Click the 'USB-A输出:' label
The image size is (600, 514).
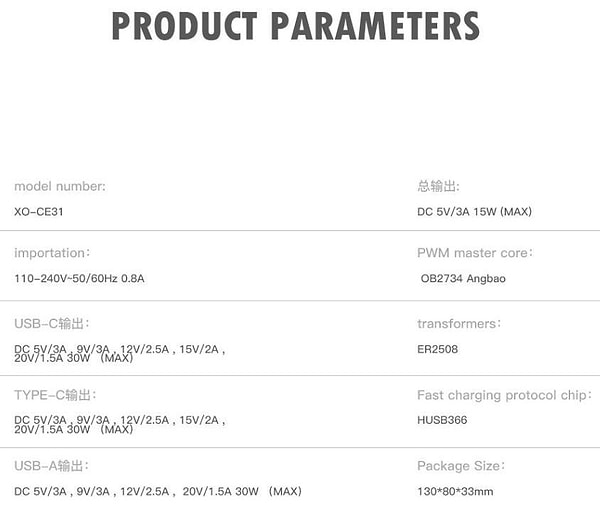tap(52, 466)
